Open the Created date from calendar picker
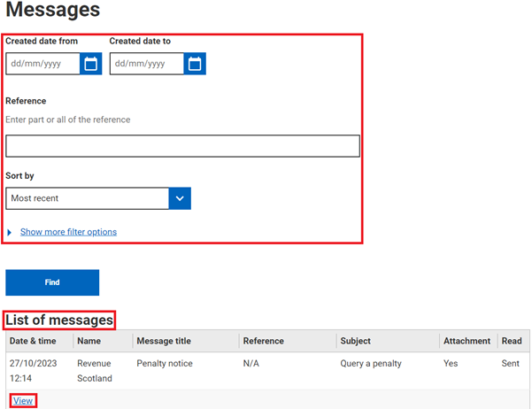532x409 pixels. point(90,64)
